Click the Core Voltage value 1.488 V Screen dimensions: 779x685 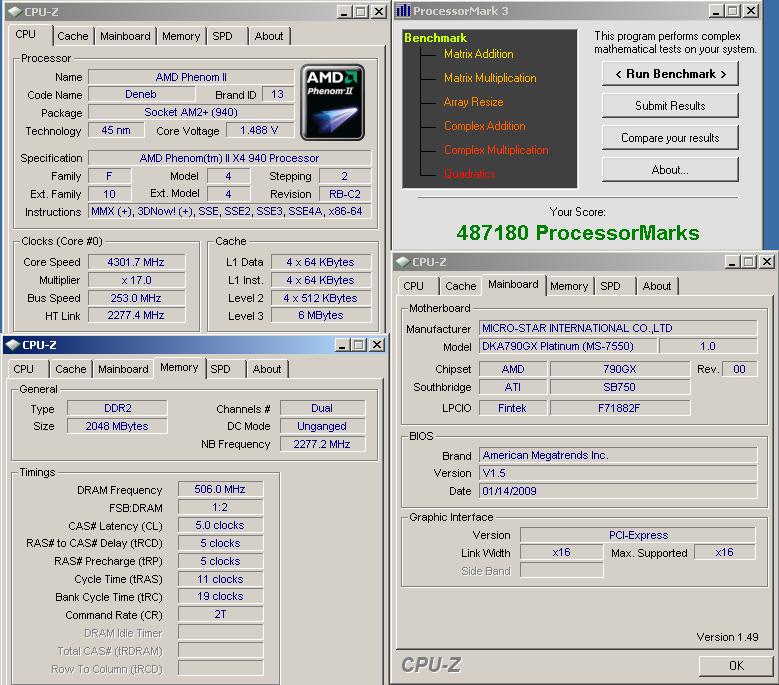(x=259, y=130)
